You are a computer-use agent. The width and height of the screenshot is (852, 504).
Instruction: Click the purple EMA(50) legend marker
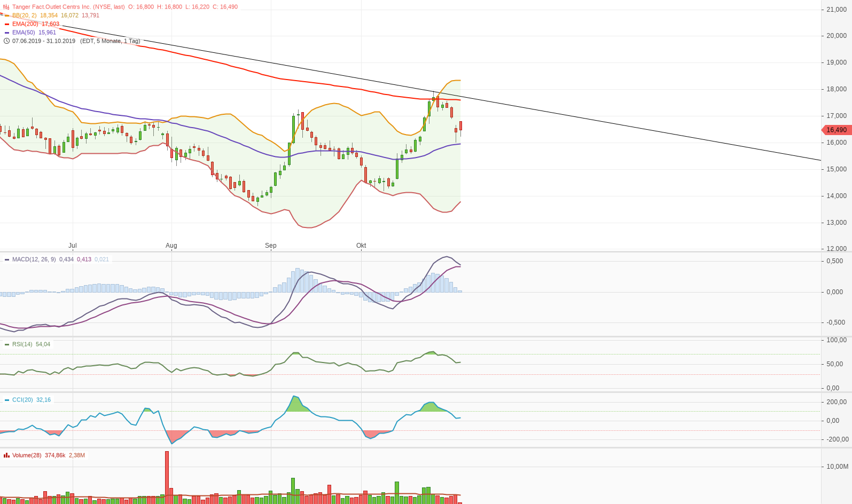(x=7, y=33)
